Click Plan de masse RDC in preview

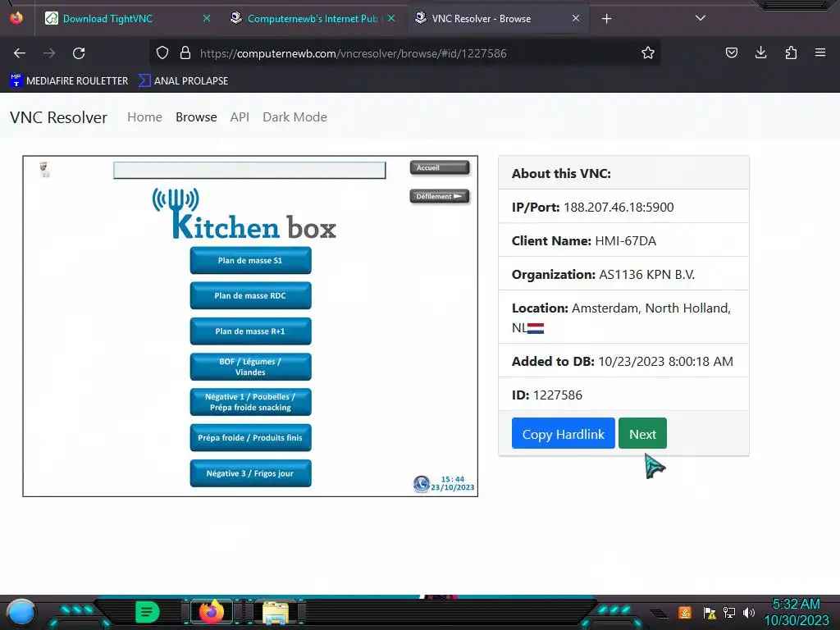click(251, 295)
